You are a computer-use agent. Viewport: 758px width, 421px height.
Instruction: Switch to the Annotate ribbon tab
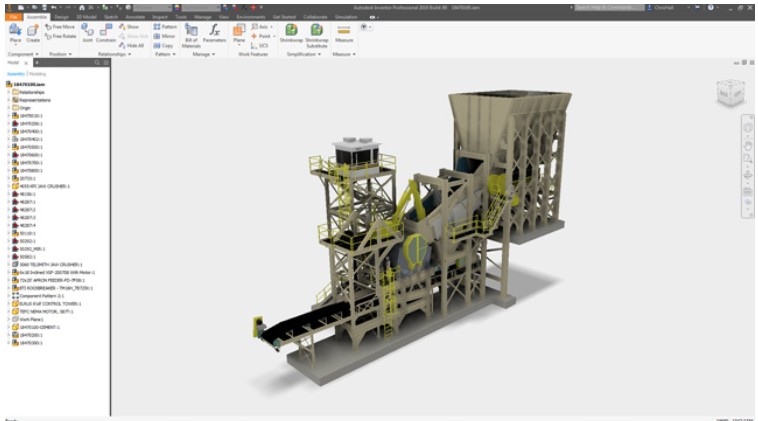click(x=135, y=17)
